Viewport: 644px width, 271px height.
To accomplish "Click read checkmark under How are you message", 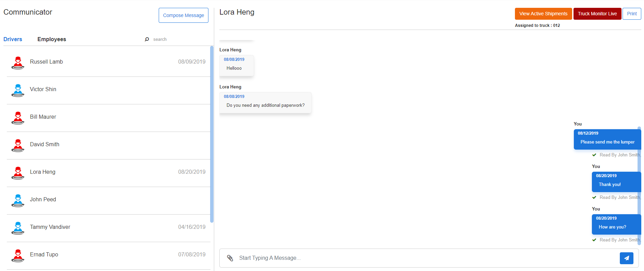I will [x=594, y=240].
